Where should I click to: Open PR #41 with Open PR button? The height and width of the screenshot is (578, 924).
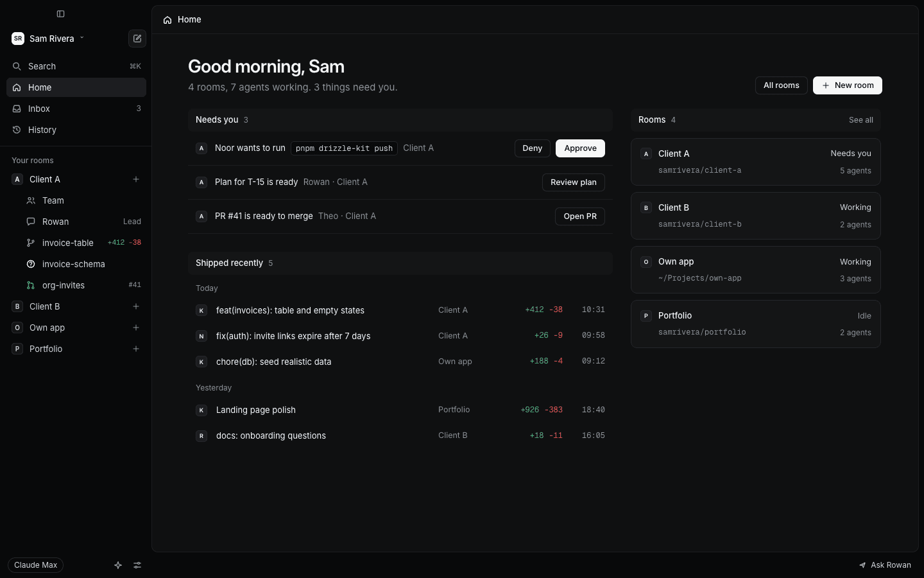tap(580, 216)
